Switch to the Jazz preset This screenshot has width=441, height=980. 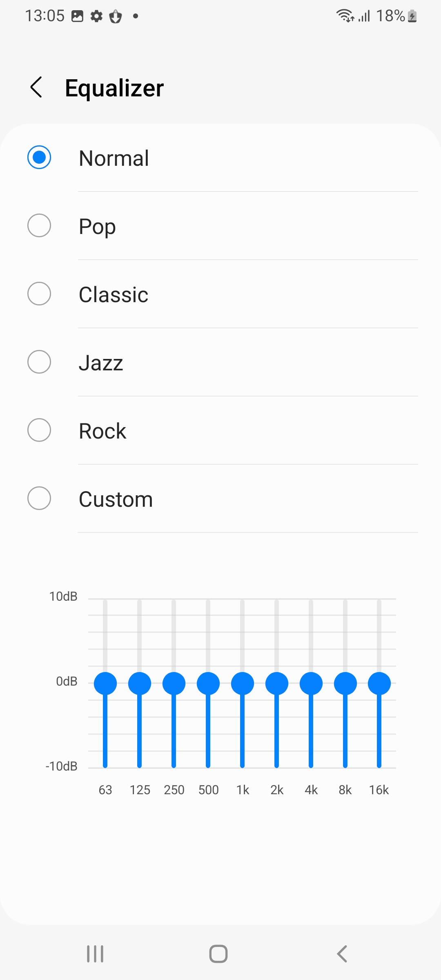coord(39,362)
